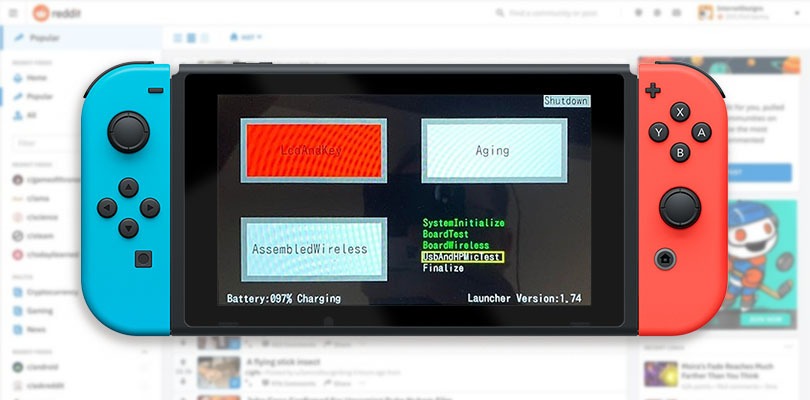Click the Reddit sidebar Filter input
The image size is (810, 400).
45,143
